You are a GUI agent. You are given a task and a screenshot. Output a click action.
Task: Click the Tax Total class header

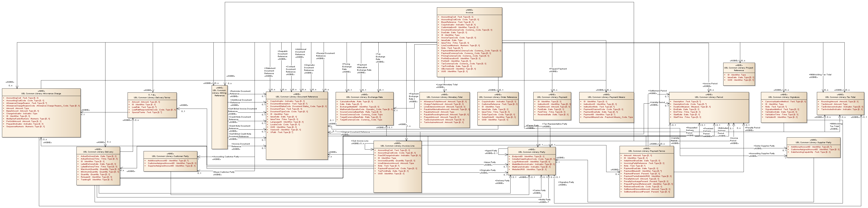pyautogui.click(x=840, y=96)
